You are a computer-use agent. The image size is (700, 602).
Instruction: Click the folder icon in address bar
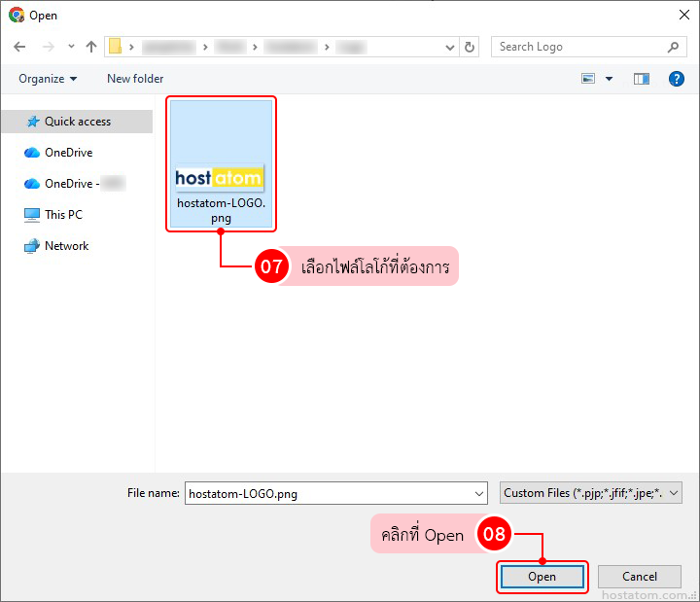click(x=115, y=47)
